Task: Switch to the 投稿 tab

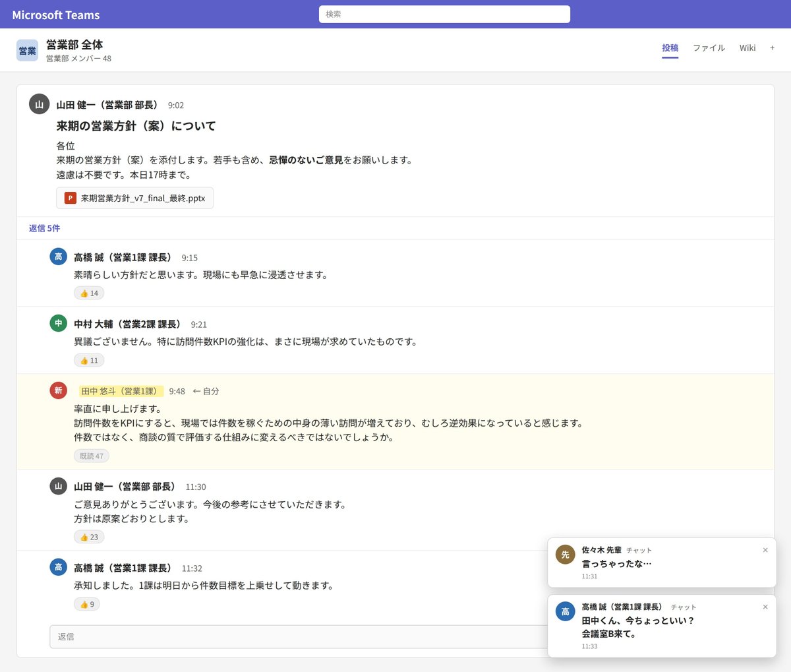Action: (x=670, y=48)
